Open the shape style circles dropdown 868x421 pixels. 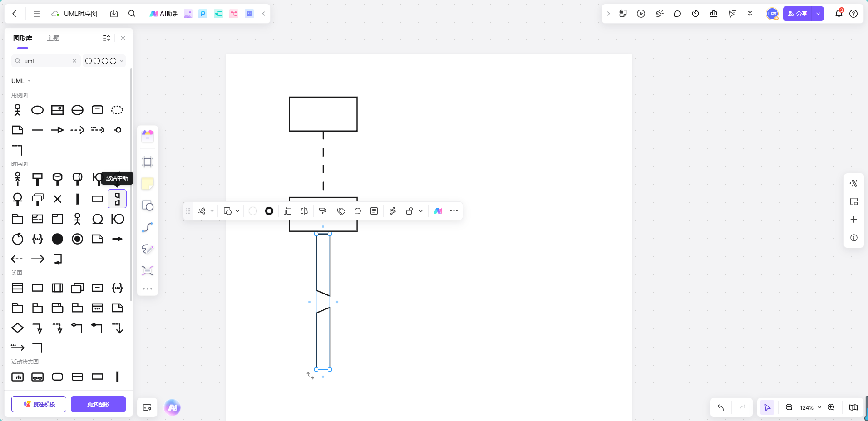tap(104, 61)
